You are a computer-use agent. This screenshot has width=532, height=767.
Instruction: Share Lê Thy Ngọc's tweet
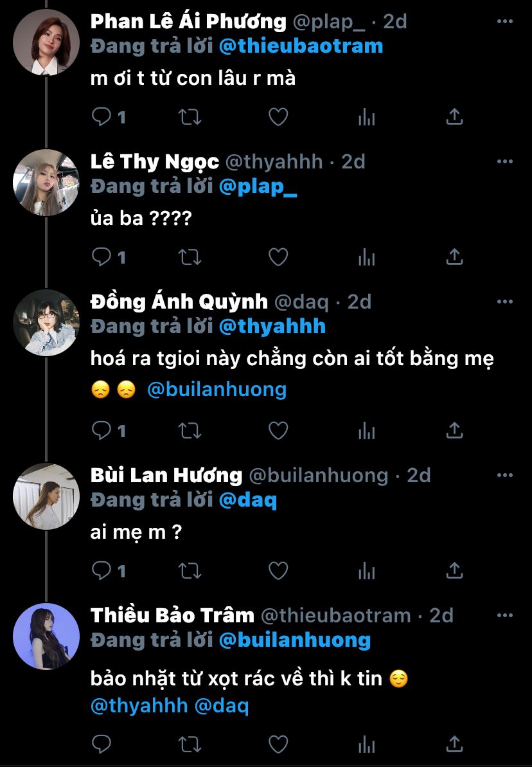(x=454, y=257)
